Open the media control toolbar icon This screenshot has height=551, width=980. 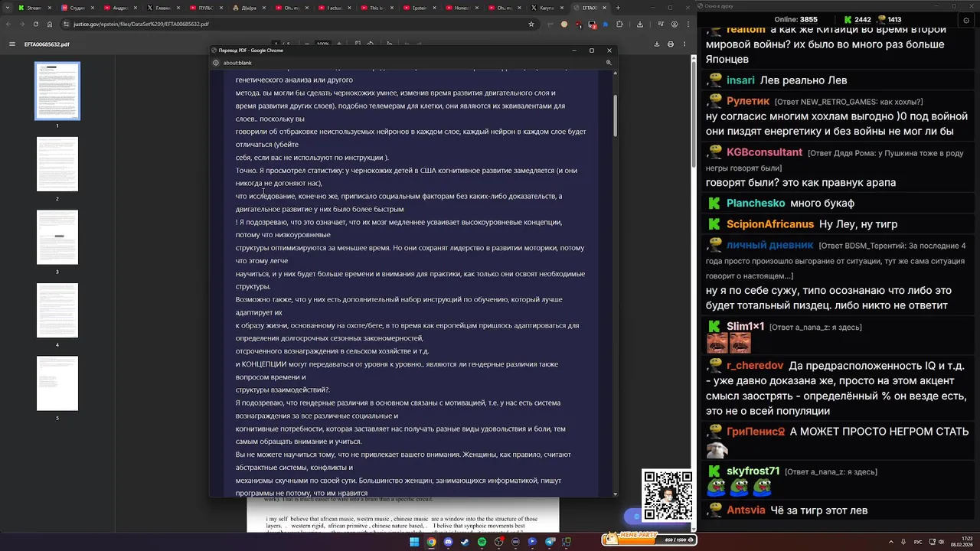tap(661, 24)
